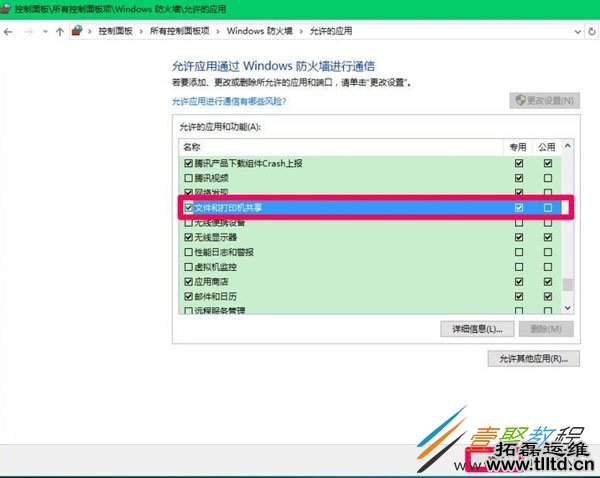Expand chevron after Windows 防火墙 breadcrumb
This screenshot has width=600, height=478.
click(301, 31)
